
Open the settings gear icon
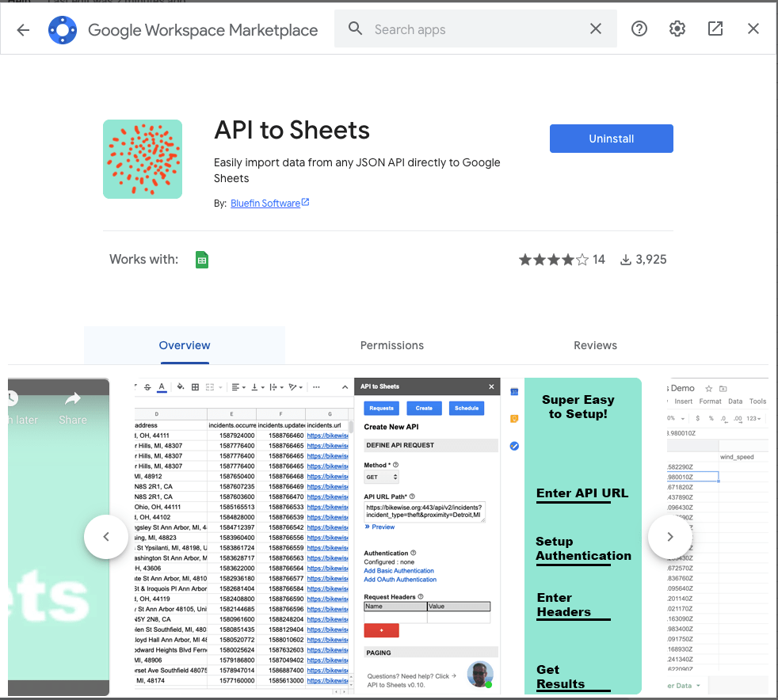click(x=677, y=29)
